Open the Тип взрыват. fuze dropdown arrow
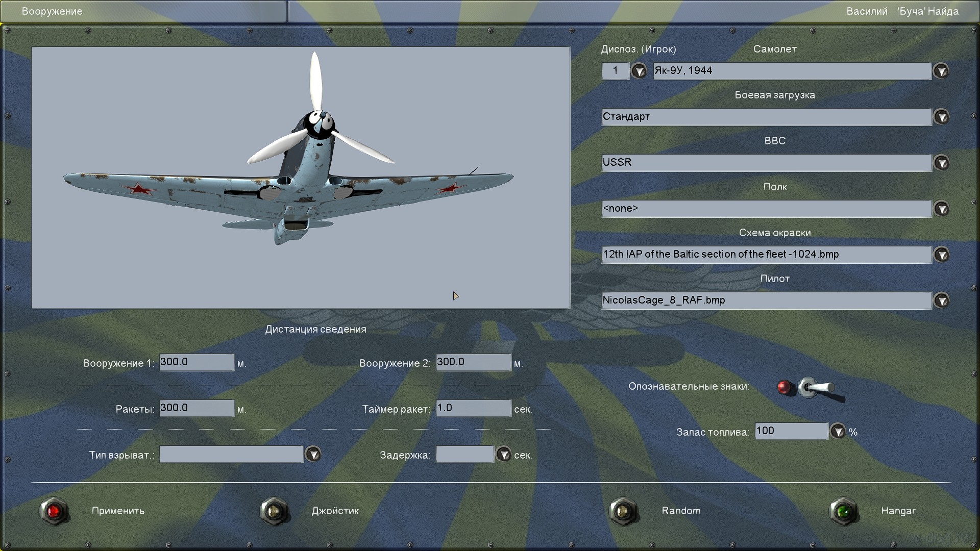The width and height of the screenshot is (980, 551). coord(313,454)
